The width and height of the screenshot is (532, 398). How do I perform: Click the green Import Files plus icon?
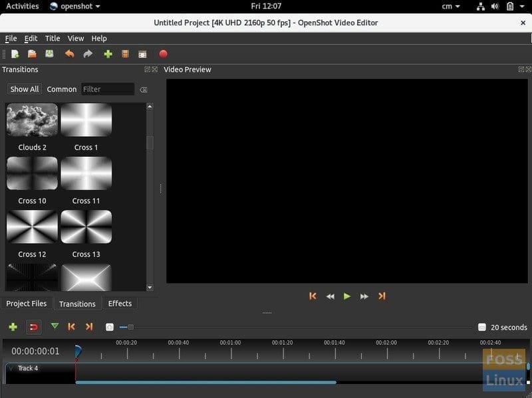108,54
